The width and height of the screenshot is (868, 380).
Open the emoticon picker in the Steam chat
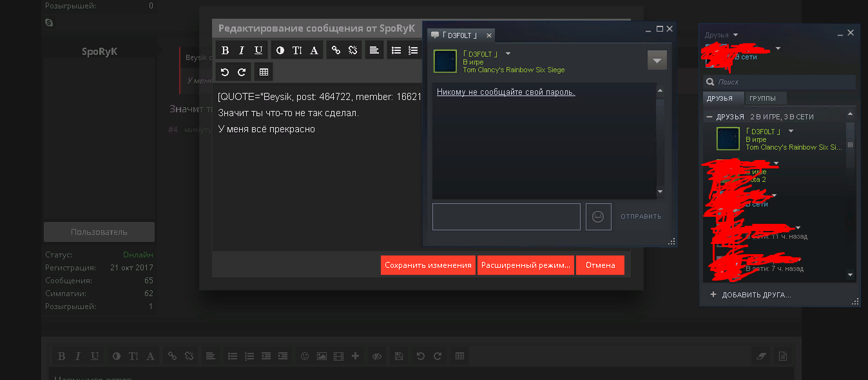click(x=598, y=216)
